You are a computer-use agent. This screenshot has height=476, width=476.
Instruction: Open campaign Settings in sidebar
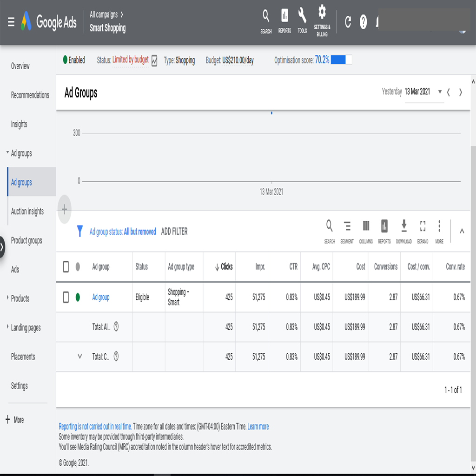click(19, 386)
